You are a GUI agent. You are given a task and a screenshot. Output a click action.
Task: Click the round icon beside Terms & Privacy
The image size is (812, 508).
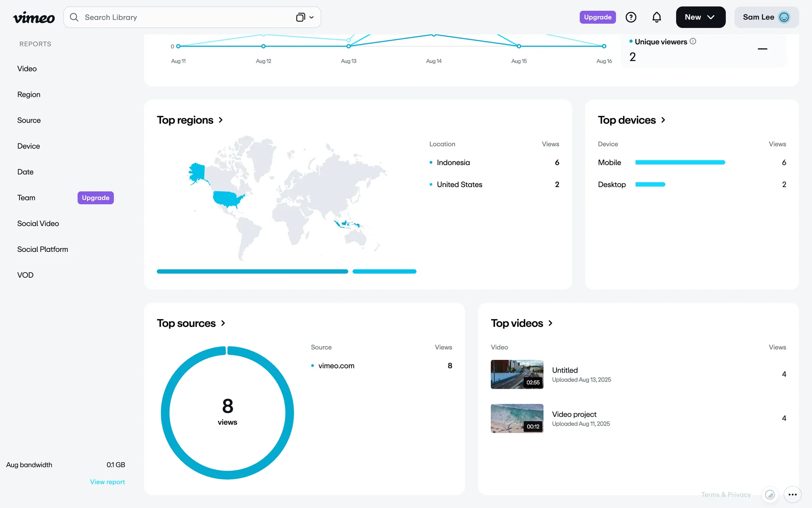(770, 494)
